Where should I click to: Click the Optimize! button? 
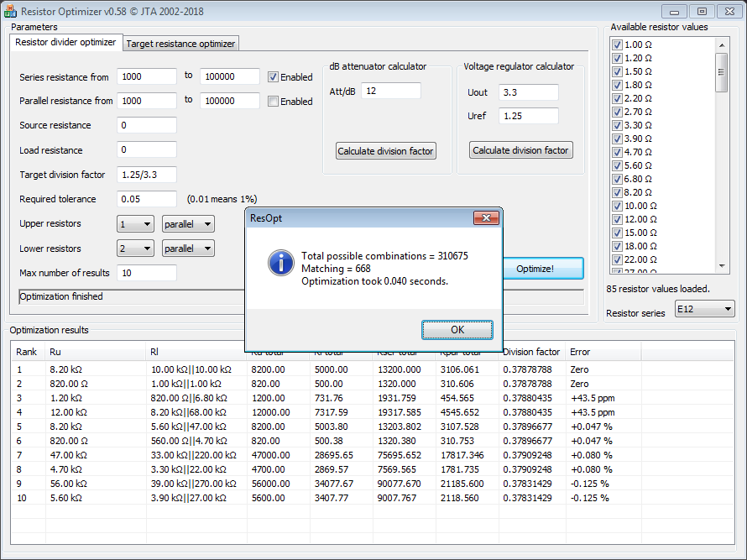click(x=535, y=269)
